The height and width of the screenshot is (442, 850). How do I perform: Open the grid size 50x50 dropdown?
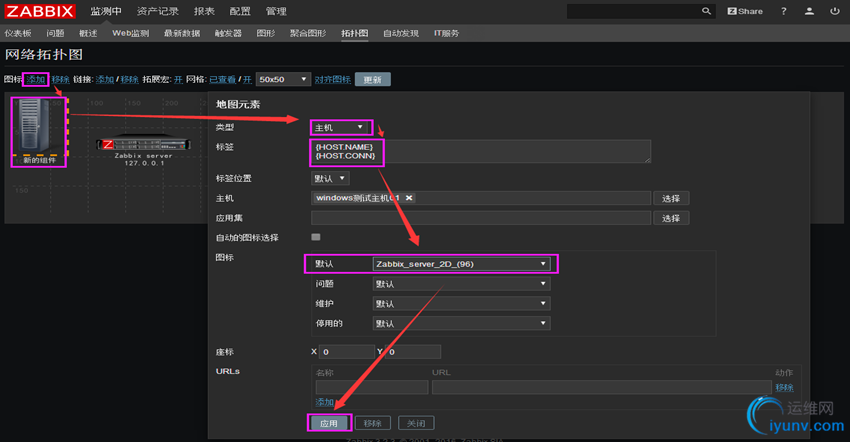click(x=283, y=79)
